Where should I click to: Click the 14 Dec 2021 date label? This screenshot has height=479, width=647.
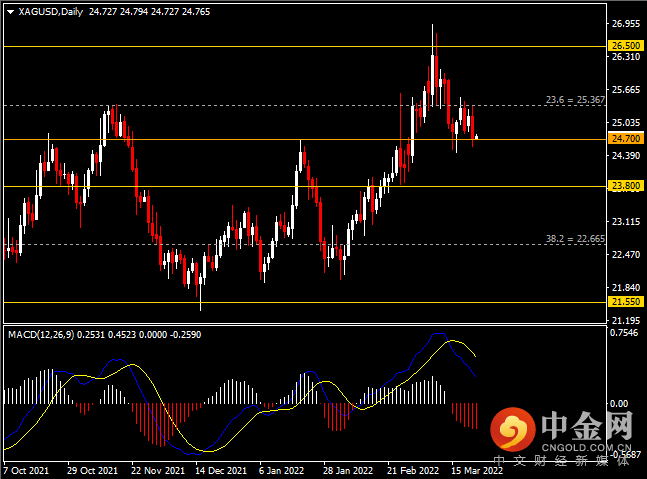click(221, 471)
